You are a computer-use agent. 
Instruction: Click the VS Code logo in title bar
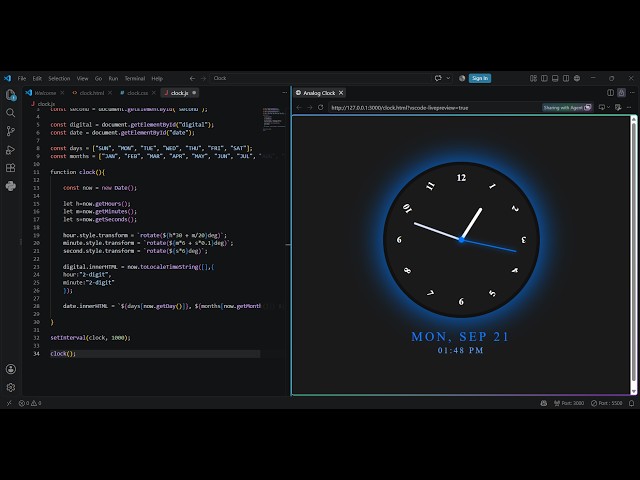point(7,78)
